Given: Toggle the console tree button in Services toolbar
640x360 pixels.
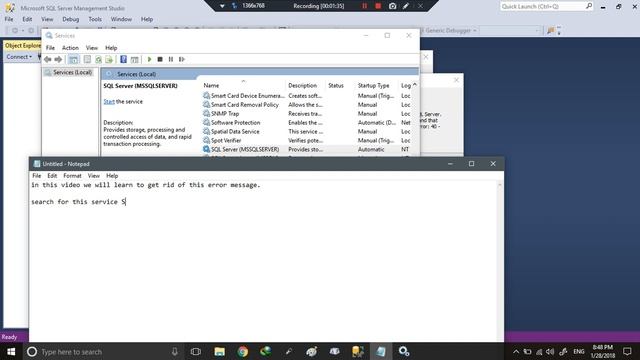Looking at the screenshot, I should pyautogui.click(x=73, y=60).
